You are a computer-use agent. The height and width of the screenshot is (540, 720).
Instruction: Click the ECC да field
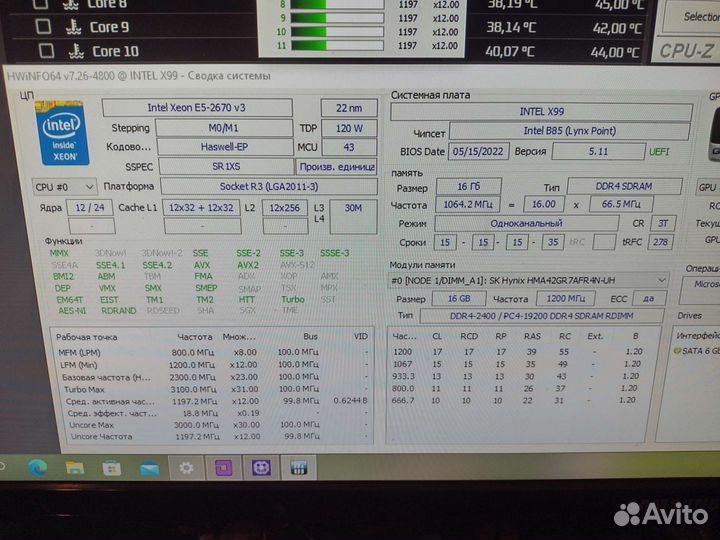pos(648,298)
